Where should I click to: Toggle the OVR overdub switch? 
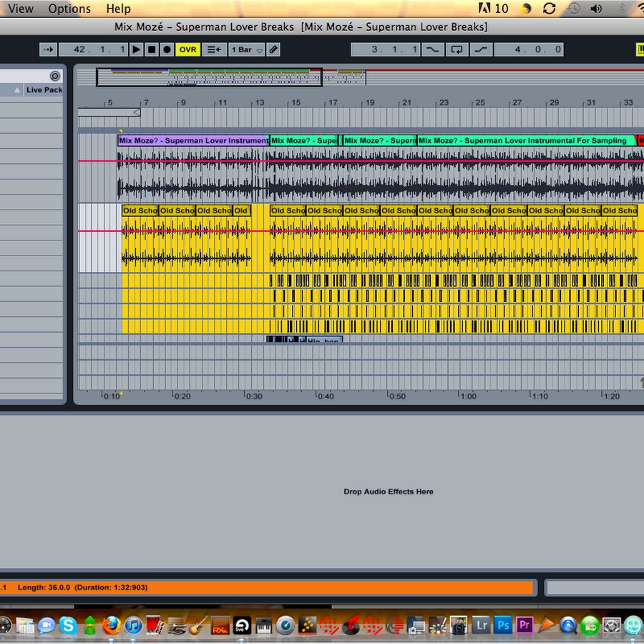pyautogui.click(x=187, y=49)
